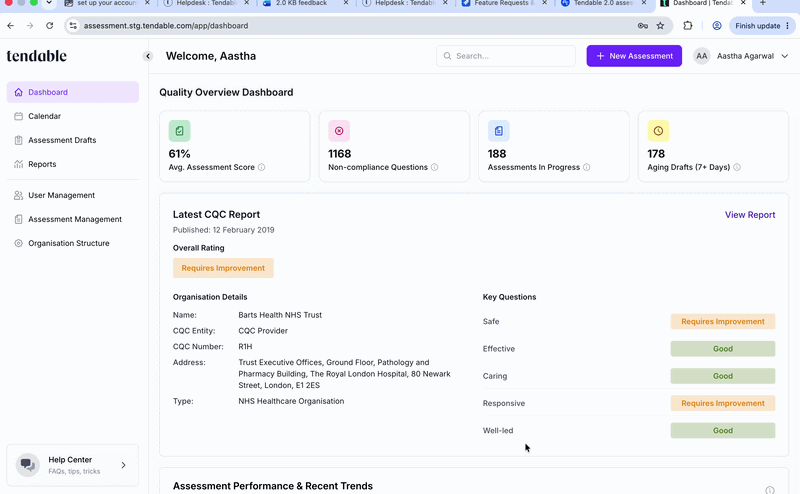Reload the page with the refresh icon

(49, 26)
